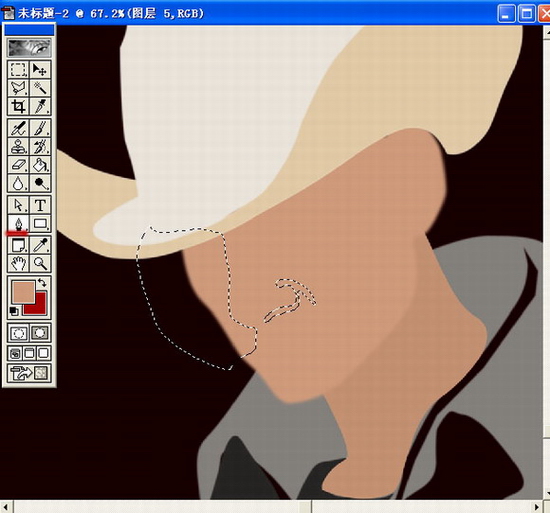This screenshot has width=550, height=513.
Task: Select the Move tool
Action: (40, 69)
